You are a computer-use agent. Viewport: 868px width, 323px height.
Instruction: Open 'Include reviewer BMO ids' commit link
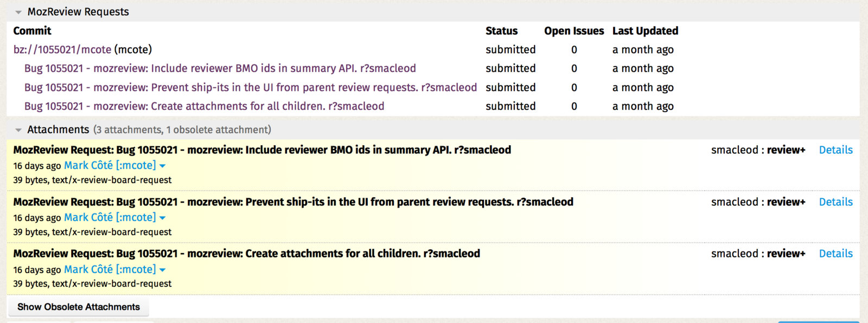pyautogui.click(x=220, y=68)
